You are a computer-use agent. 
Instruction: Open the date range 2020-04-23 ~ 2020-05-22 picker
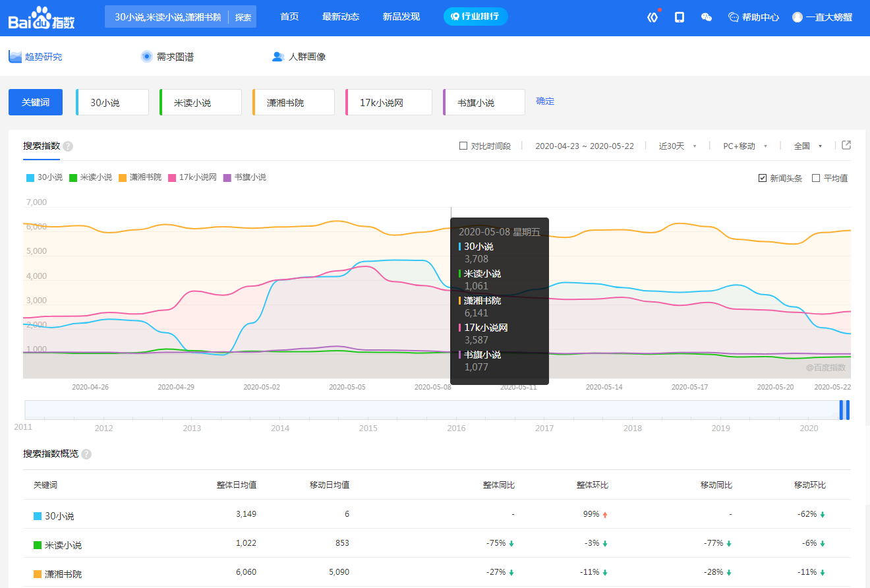(584, 146)
